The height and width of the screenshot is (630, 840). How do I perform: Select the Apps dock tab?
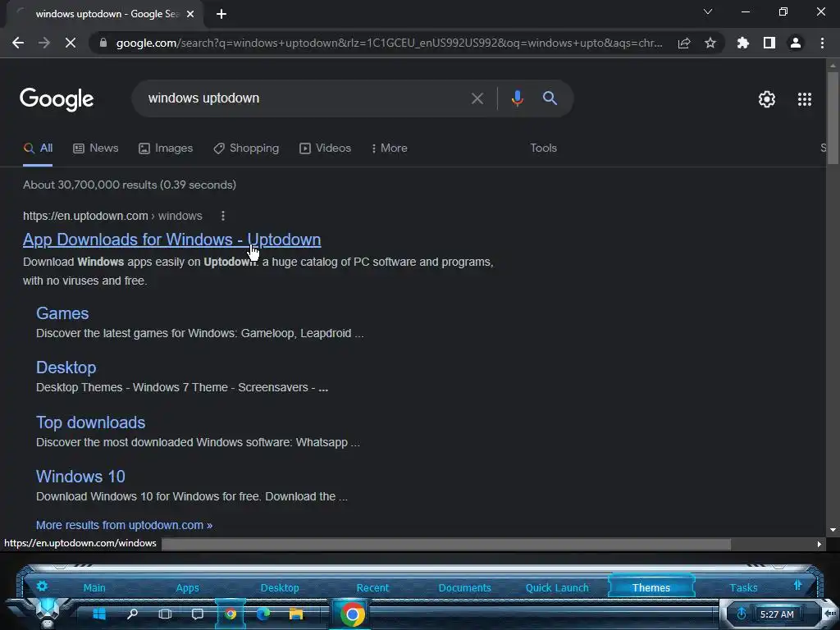click(188, 587)
